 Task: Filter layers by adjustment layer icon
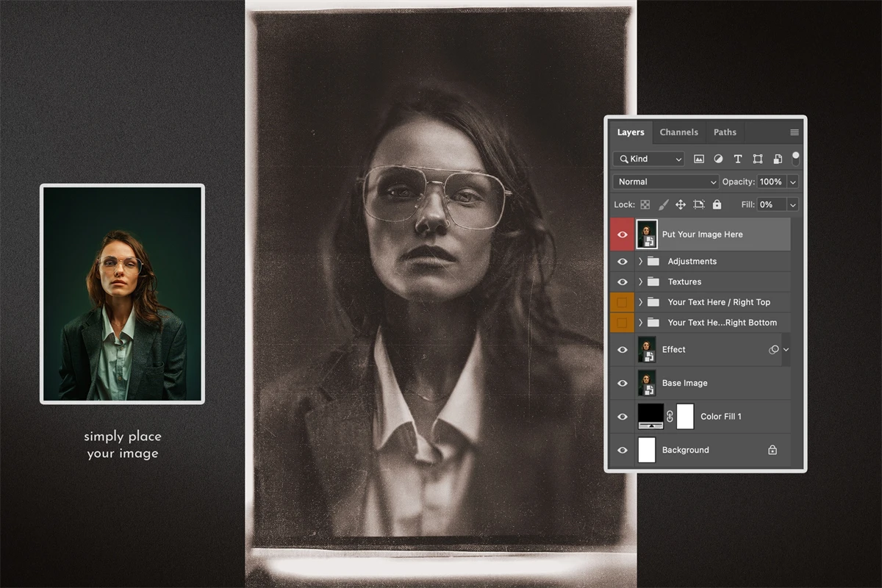click(718, 159)
